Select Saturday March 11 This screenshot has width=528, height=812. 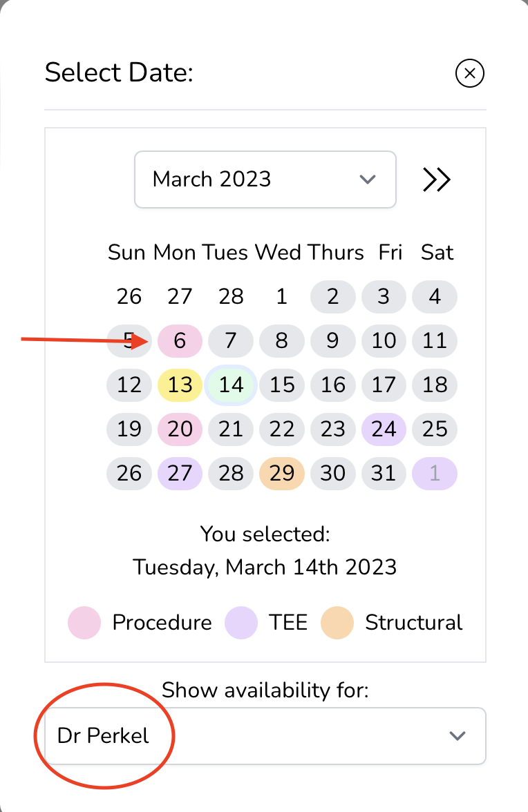435,340
